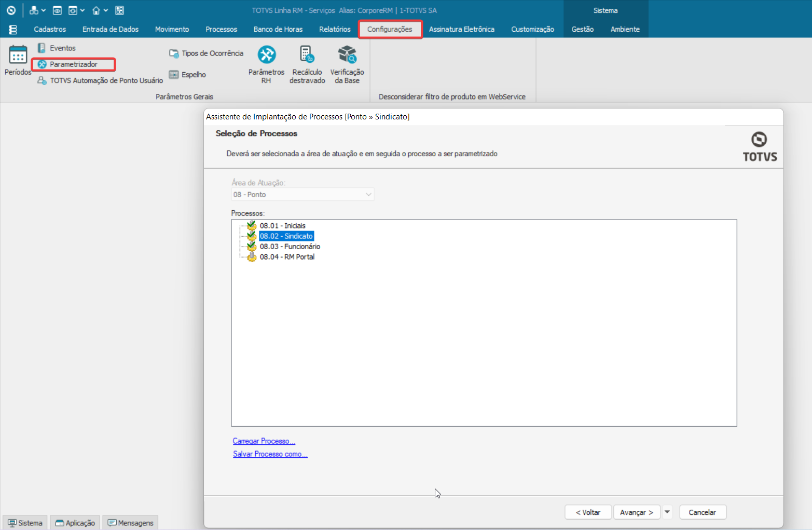Open the Entrada de Dados menu
The height and width of the screenshot is (530, 812).
[111, 30]
